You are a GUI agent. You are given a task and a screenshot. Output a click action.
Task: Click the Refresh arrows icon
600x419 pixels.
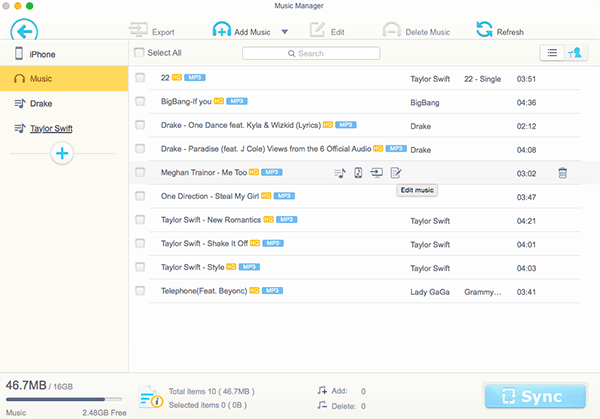coord(484,29)
